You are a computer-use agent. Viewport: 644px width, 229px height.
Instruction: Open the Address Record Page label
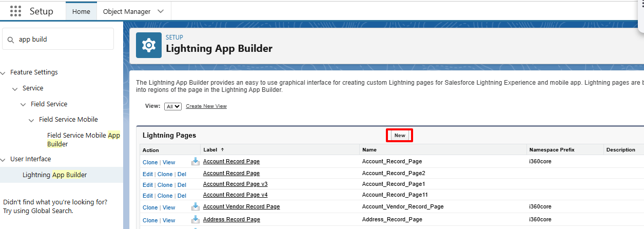click(x=231, y=219)
